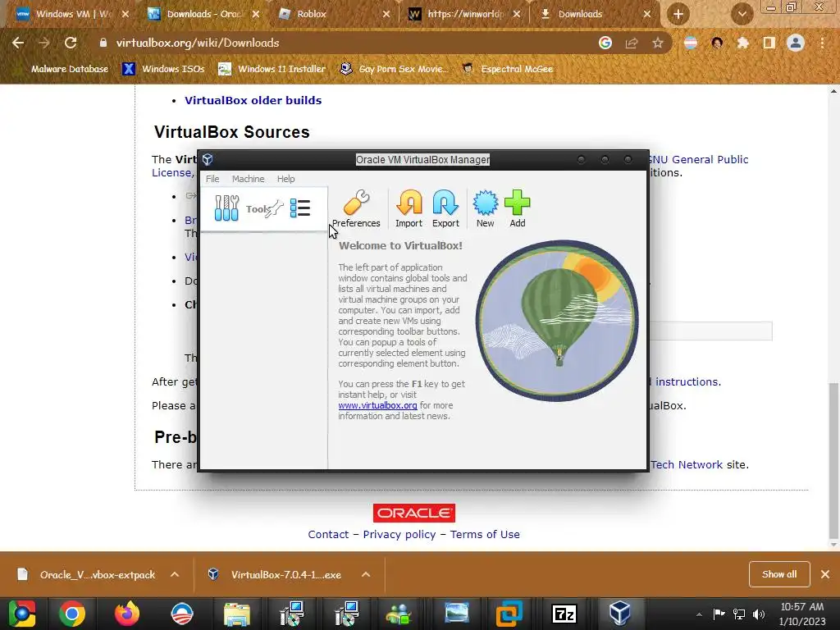The height and width of the screenshot is (630, 840).
Task: Click VirtualBox cube icon in title bar
Action: (208, 160)
